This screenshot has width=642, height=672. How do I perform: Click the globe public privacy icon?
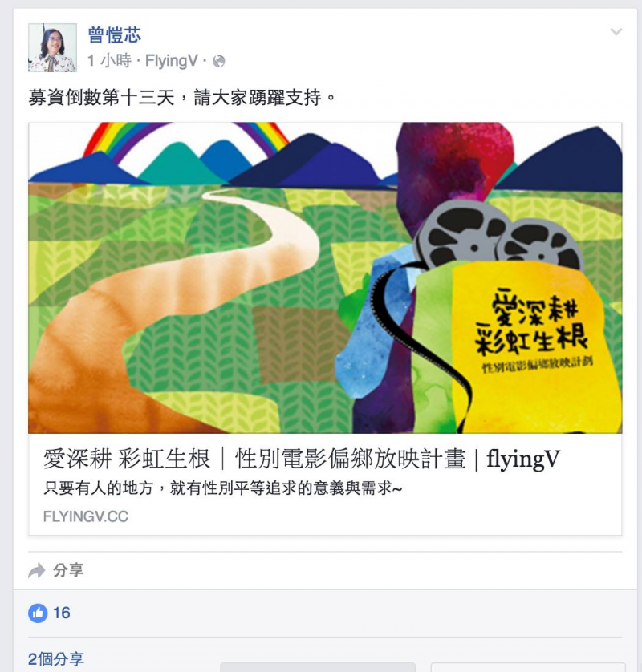219,61
